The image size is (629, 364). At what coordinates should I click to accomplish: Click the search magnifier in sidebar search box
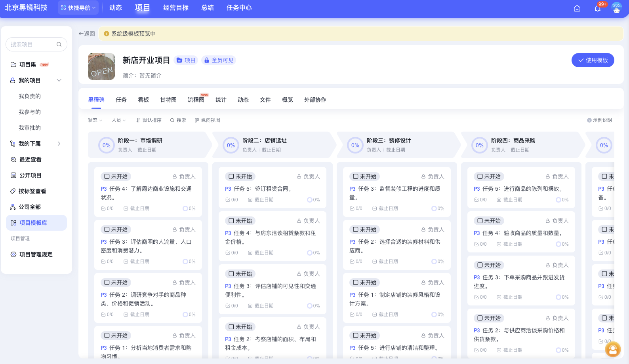point(59,44)
